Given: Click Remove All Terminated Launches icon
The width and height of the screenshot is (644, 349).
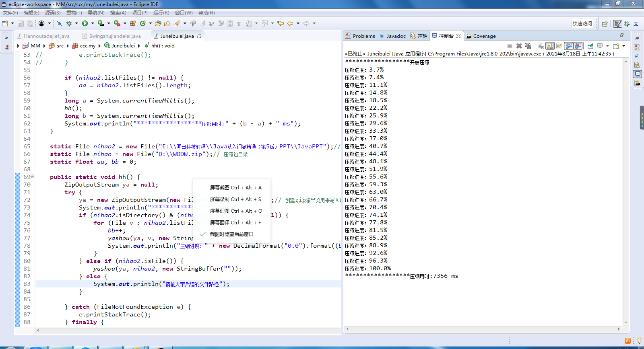Looking at the screenshot, I should (x=528, y=46).
